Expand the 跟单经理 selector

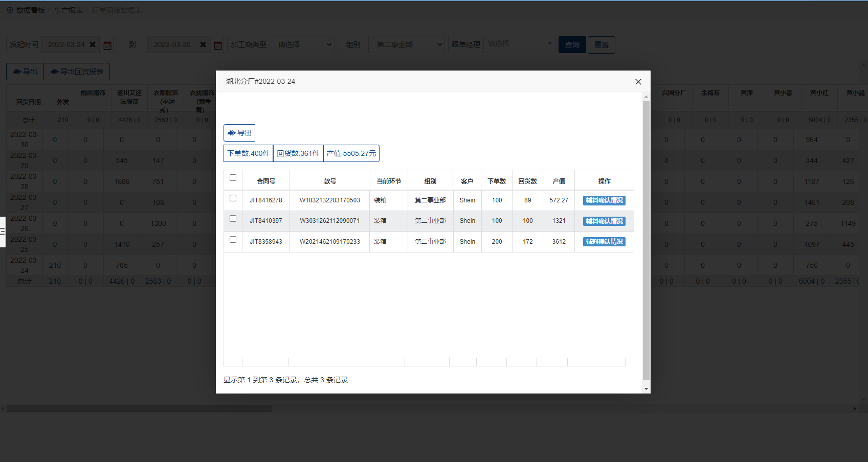coord(519,44)
